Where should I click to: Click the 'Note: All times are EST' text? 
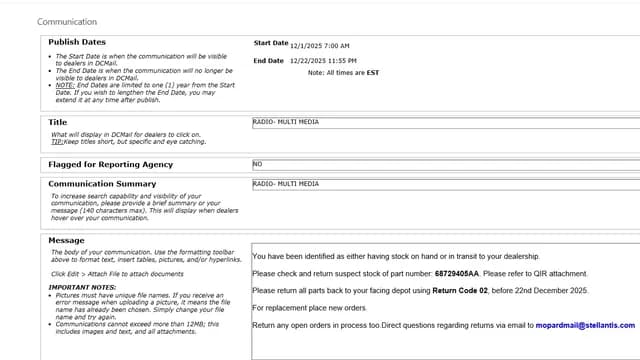click(x=343, y=73)
